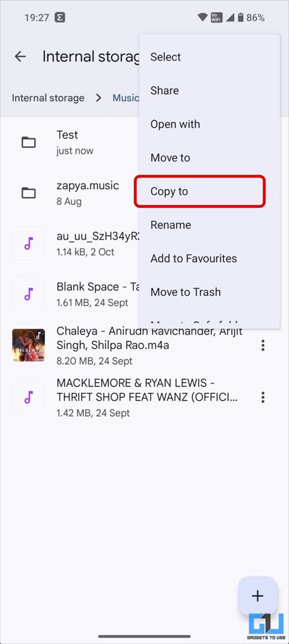The image size is (289, 644).
Task: Open the zapya.music folder icon
Action: (x=28, y=193)
